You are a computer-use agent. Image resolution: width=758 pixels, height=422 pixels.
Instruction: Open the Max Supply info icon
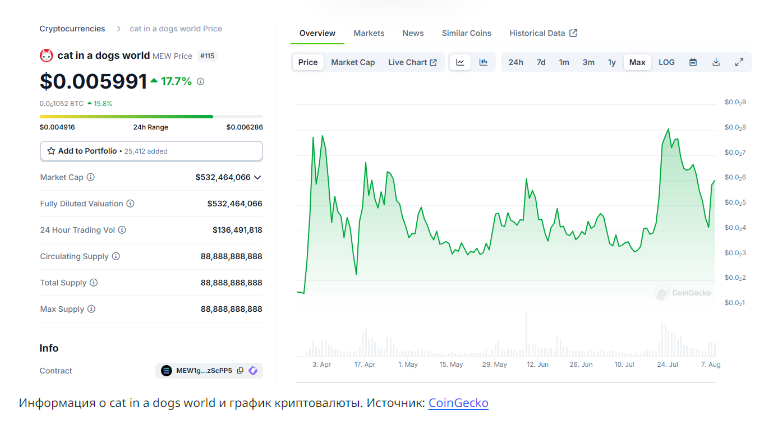pos(91,309)
